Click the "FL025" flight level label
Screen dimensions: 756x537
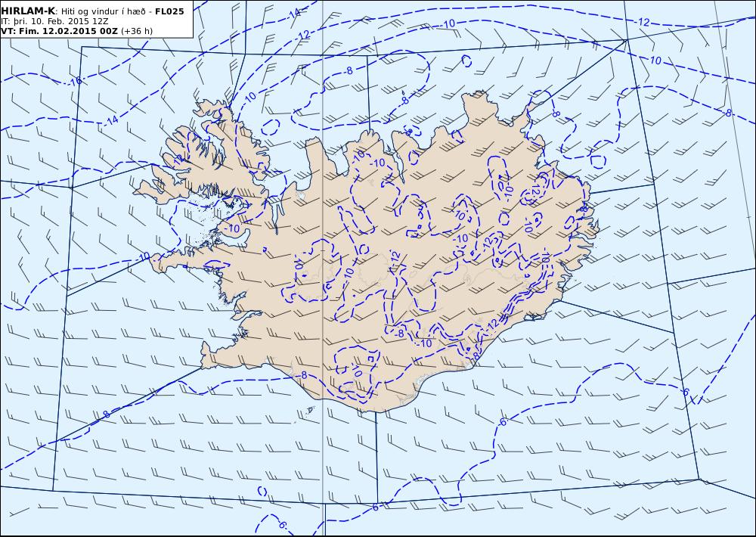[x=169, y=11]
